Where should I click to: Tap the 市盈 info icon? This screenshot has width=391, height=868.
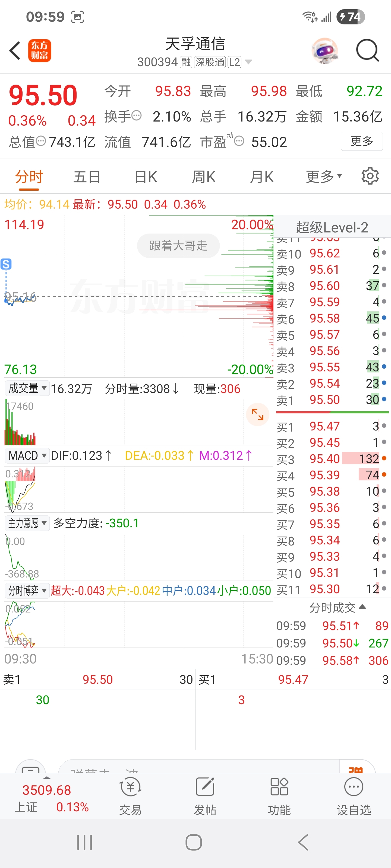click(239, 141)
